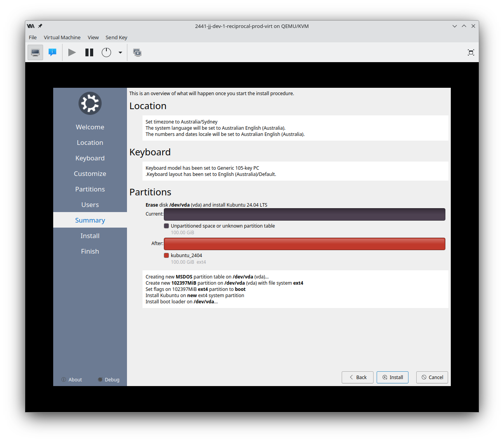Show the graphical console view

tap(35, 52)
